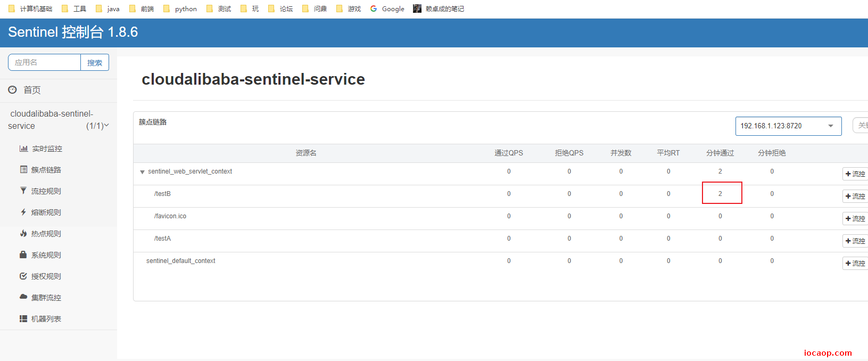Click the bar chart icon for 实时监控

pyautogui.click(x=23, y=149)
